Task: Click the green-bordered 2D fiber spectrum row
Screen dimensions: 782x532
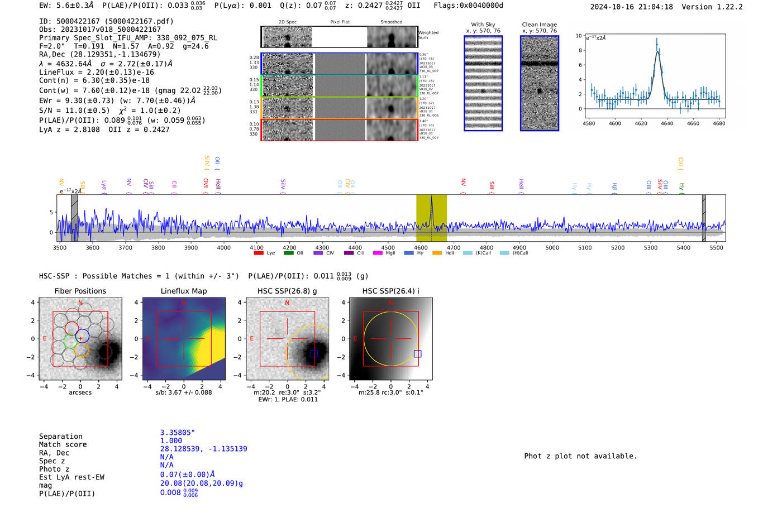Action: click(x=339, y=86)
